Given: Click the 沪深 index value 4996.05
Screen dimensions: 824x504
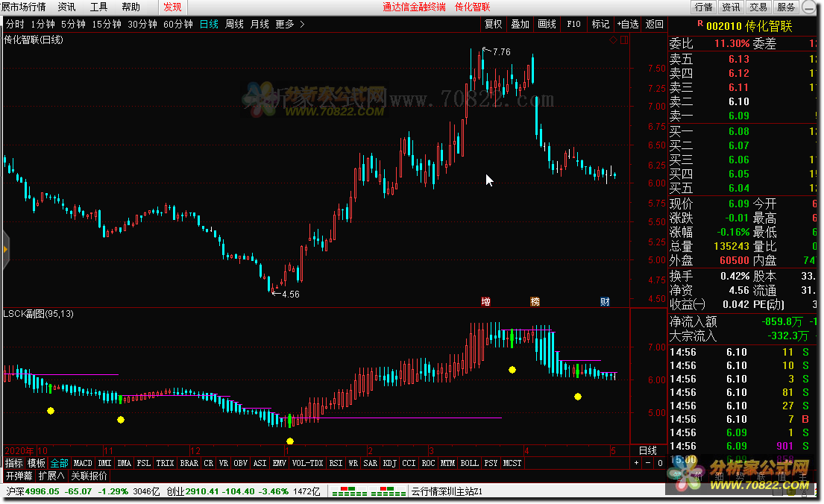Looking at the screenshot, I should 42,491.
